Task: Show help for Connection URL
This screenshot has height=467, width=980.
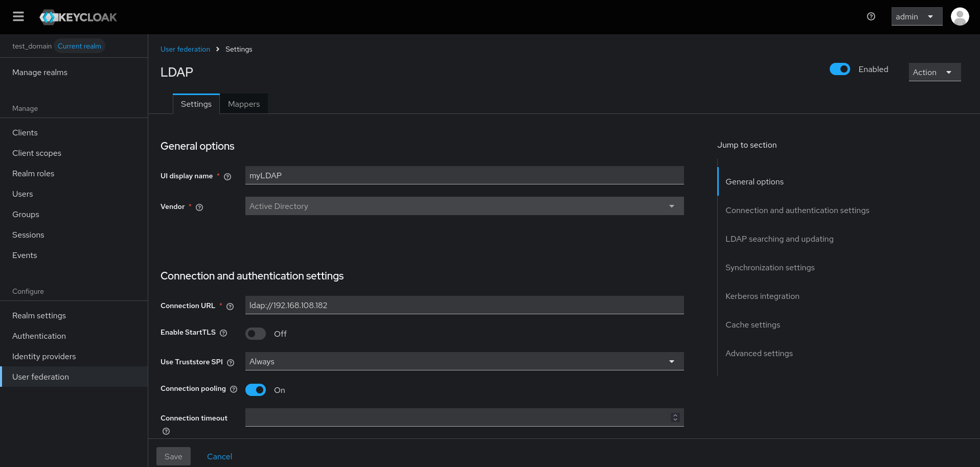Action: tap(230, 307)
